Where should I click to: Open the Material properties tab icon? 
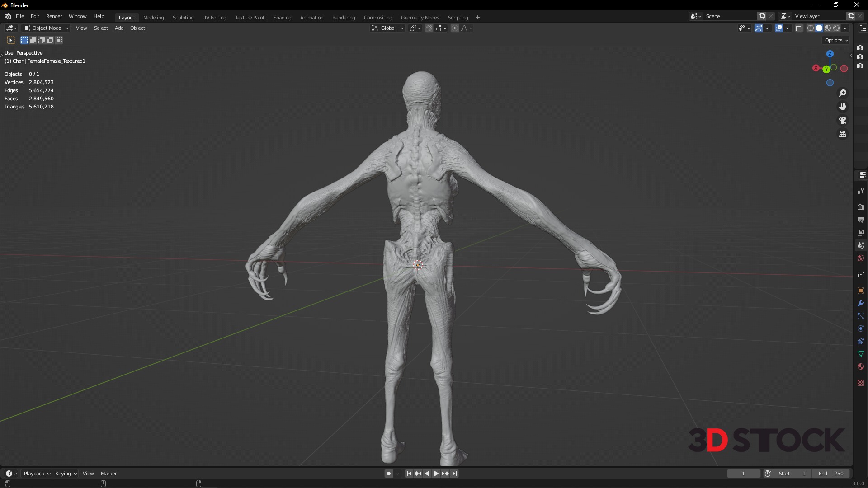click(861, 366)
